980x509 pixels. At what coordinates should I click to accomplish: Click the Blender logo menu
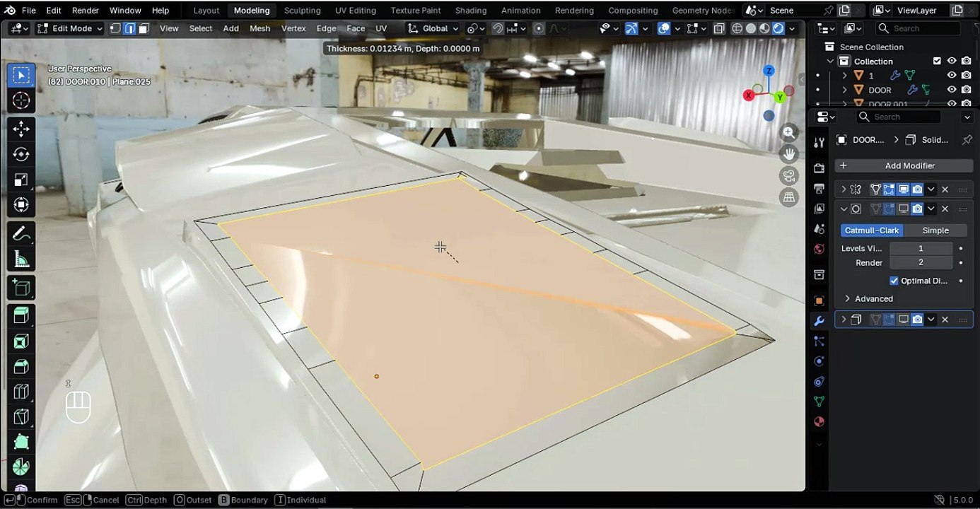click(10, 11)
